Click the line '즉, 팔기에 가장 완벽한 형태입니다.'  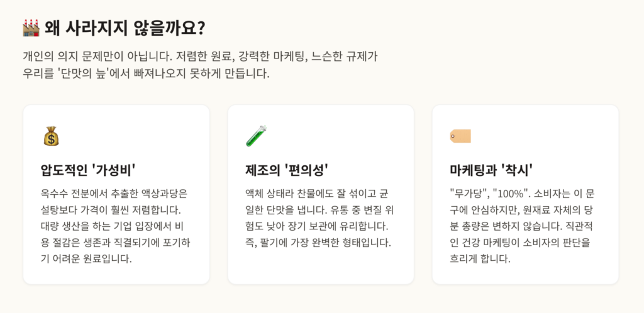click(x=318, y=242)
